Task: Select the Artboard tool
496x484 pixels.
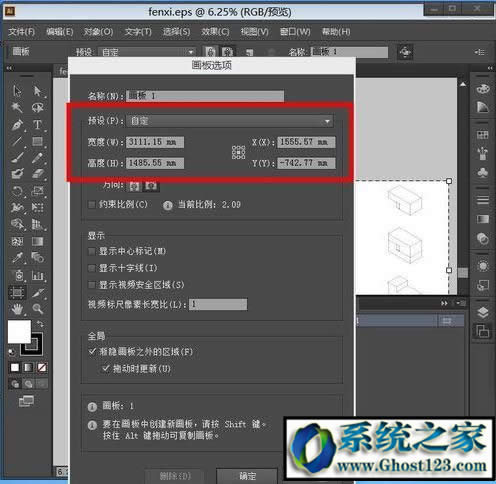Action: point(17,292)
